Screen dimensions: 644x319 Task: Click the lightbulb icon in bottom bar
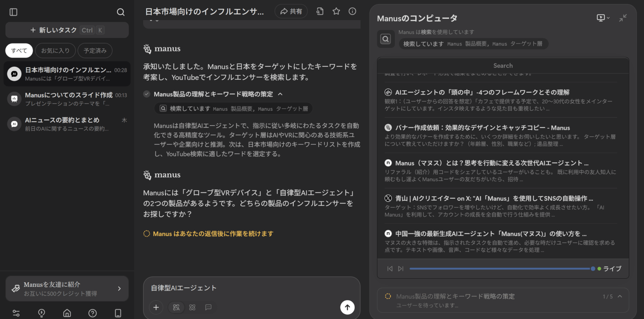click(42, 313)
